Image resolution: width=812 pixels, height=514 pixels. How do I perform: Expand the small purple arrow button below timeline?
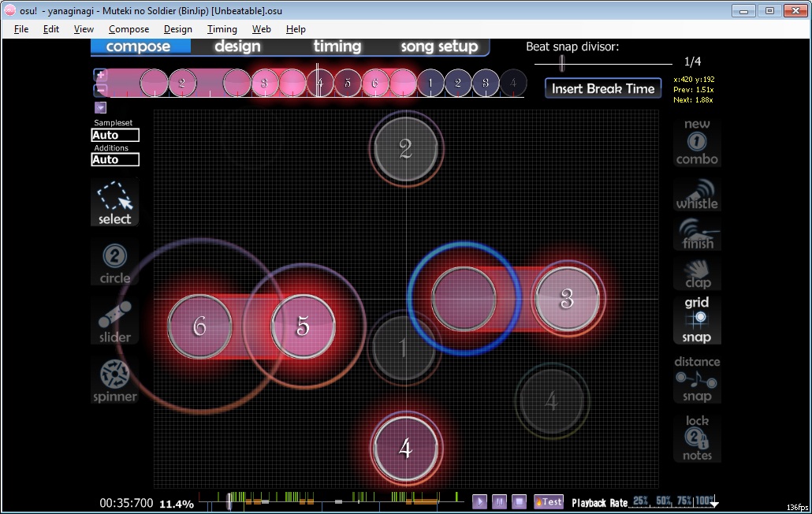pyautogui.click(x=100, y=107)
